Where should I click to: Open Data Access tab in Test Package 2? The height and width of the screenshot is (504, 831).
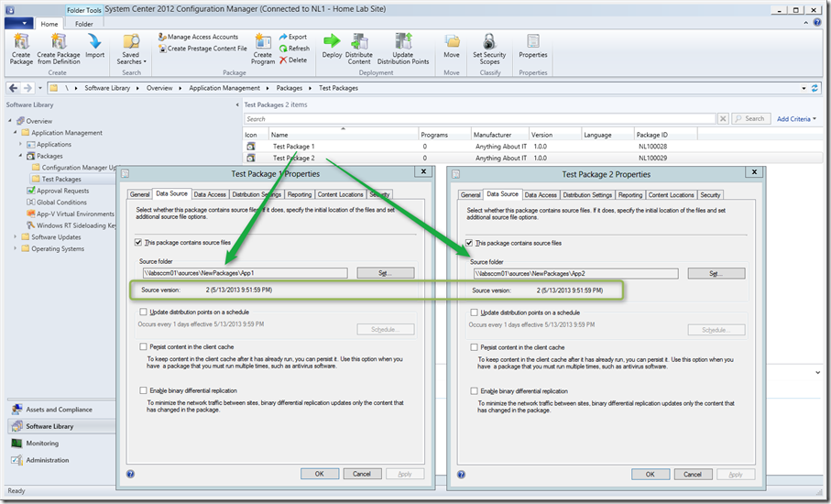pos(541,195)
